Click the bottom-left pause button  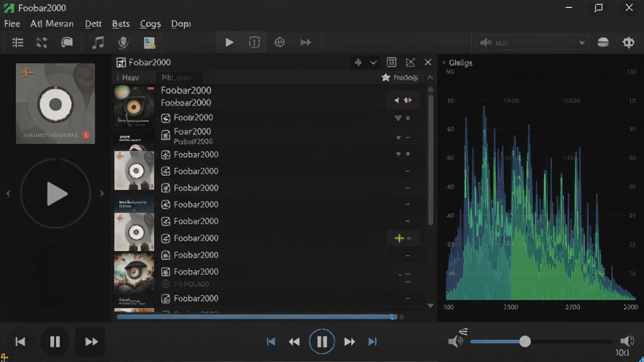point(55,341)
